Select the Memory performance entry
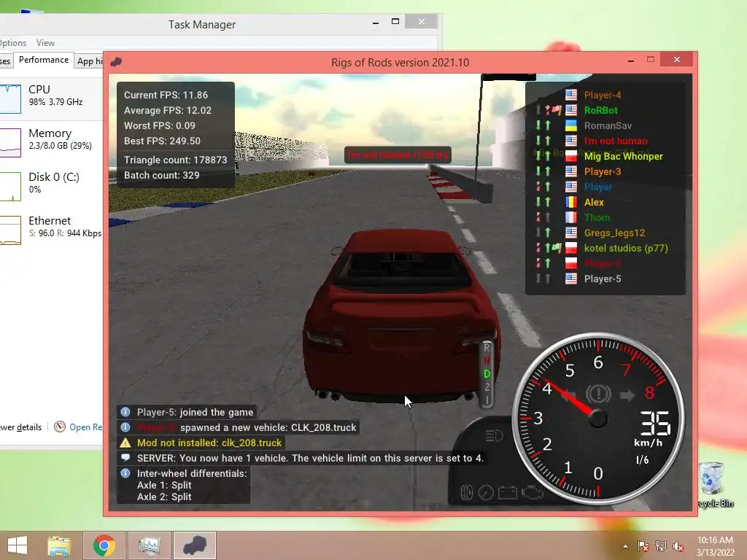The image size is (747, 560). tap(52, 142)
